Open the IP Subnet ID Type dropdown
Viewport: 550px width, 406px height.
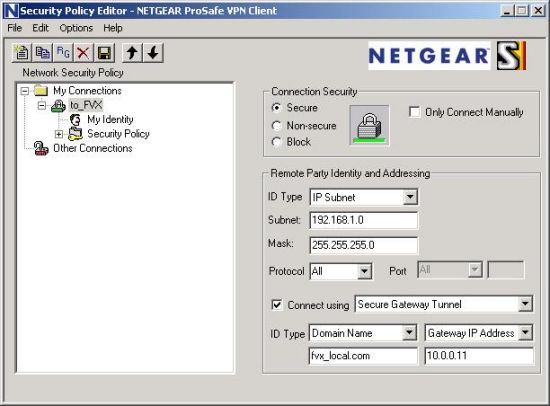tap(410, 197)
